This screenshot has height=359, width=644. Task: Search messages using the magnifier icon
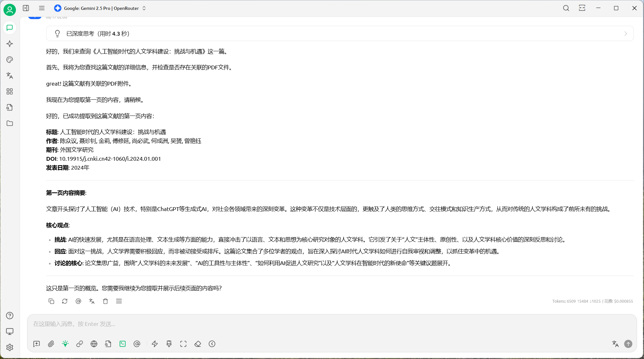[x=566, y=8]
